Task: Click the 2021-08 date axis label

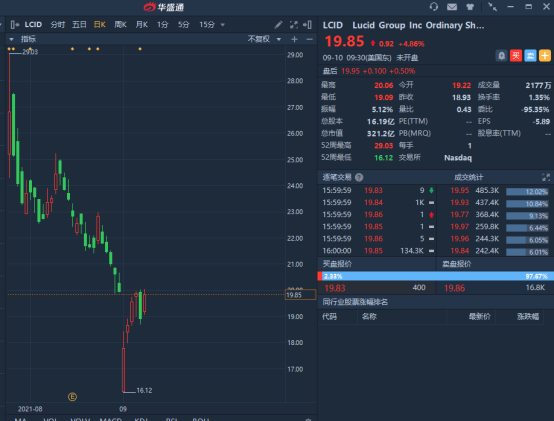Action: [x=30, y=409]
